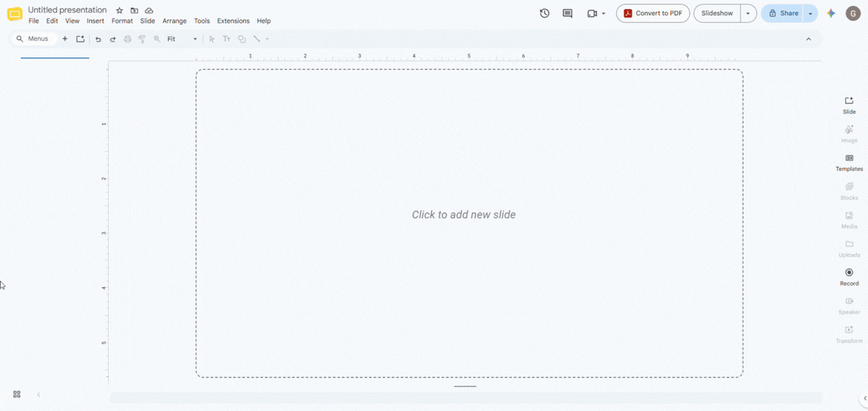The height and width of the screenshot is (411, 868).
Task: Click the Undo arrow
Action: (98, 39)
